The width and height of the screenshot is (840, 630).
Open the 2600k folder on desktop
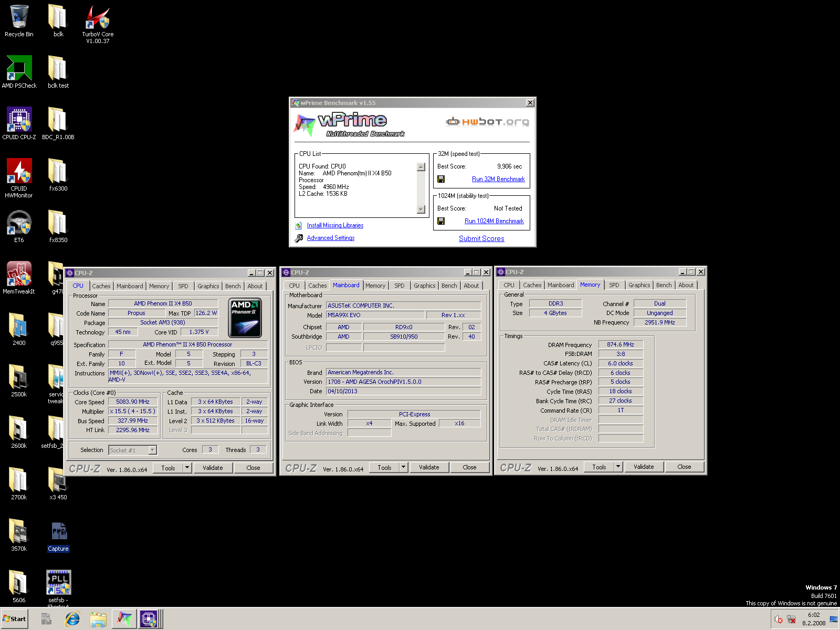(19, 432)
